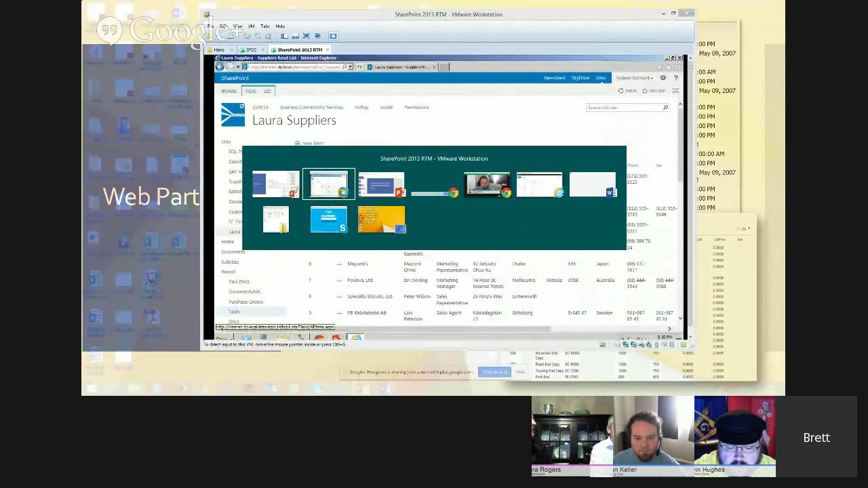Choose the File Explorer folder switcher thumbnail
The height and width of the screenshot is (488, 868).
tap(276, 220)
